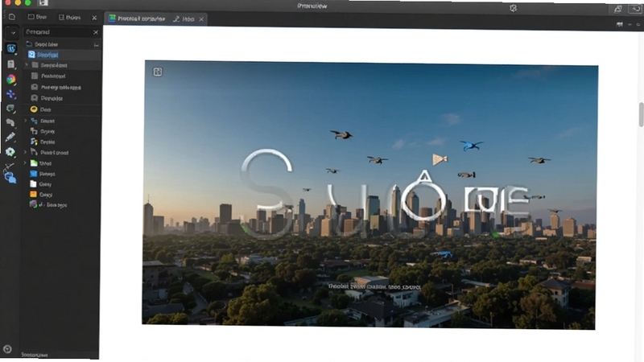The image size is (644, 362).
Task: Expand the gray folder row below the selected item
Action: click(x=27, y=65)
